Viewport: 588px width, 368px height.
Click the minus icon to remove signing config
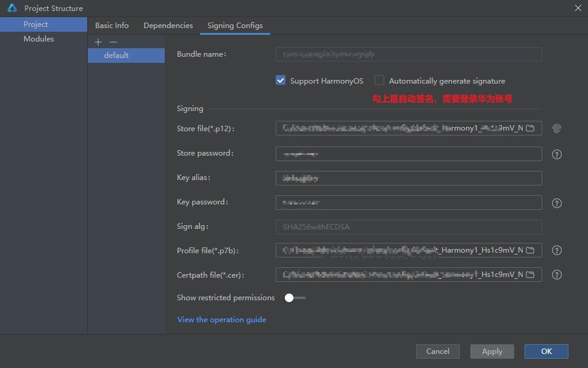click(x=113, y=42)
